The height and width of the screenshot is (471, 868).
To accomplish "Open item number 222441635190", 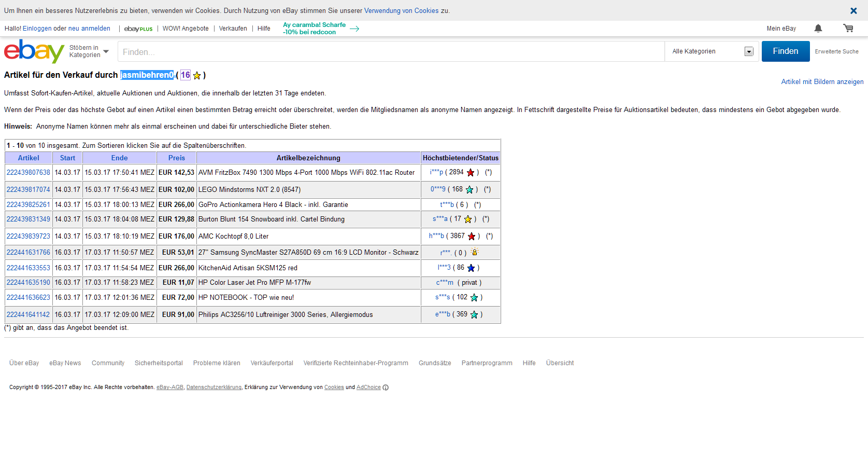I will pyautogui.click(x=29, y=282).
